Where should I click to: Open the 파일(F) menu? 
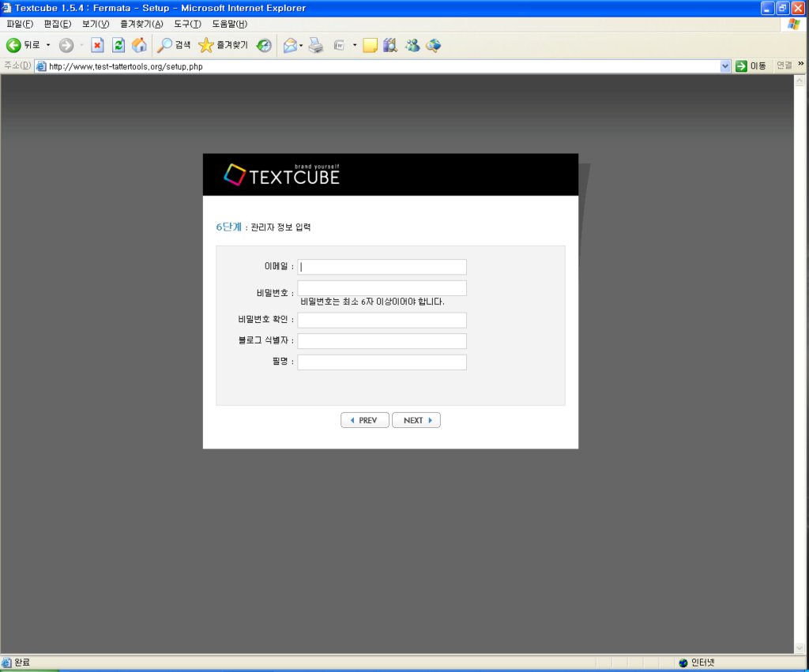click(x=20, y=24)
